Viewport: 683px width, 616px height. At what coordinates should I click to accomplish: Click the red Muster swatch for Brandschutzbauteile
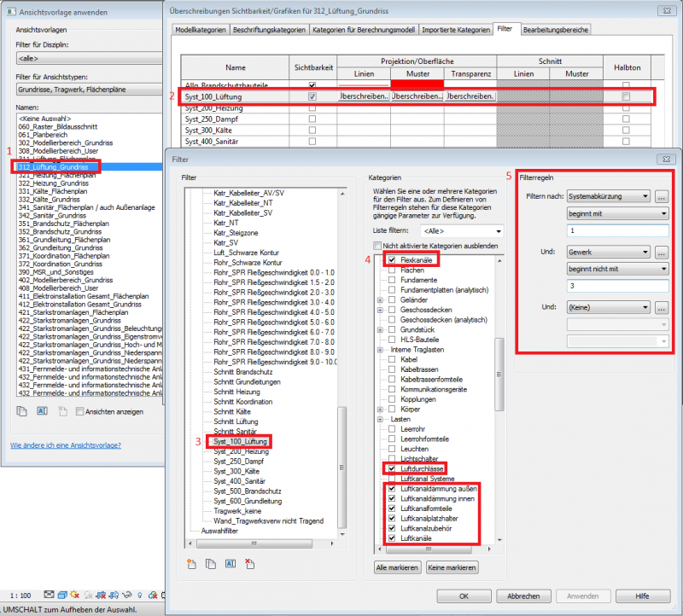click(x=417, y=84)
